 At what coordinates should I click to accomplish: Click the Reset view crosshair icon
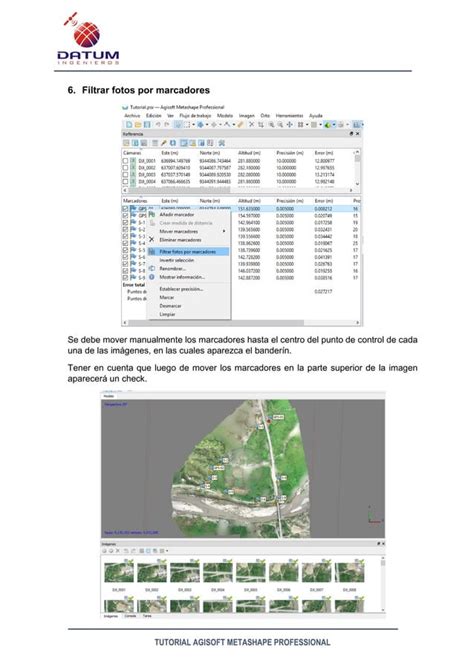pos(290,124)
